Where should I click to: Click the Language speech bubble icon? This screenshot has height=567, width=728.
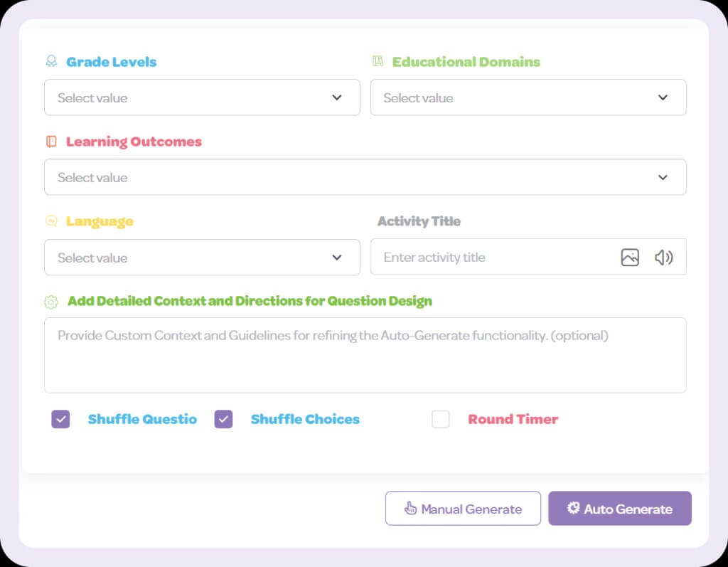tap(51, 221)
